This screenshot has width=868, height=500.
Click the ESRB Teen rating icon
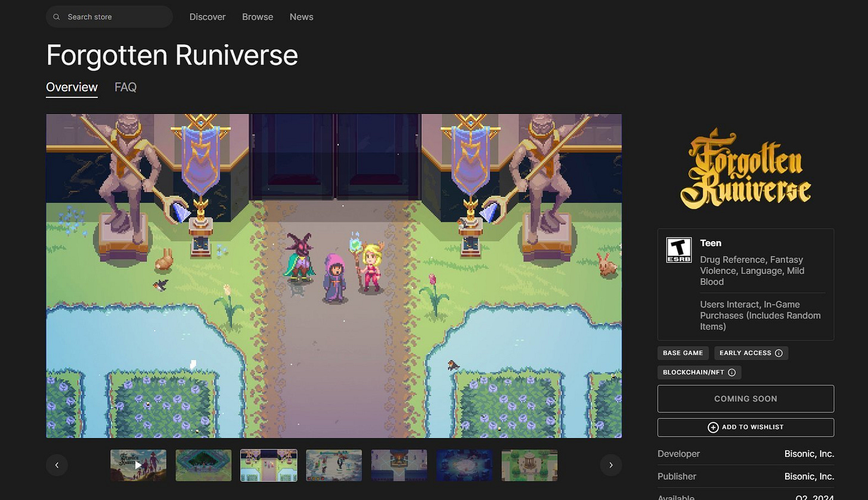tap(678, 250)
